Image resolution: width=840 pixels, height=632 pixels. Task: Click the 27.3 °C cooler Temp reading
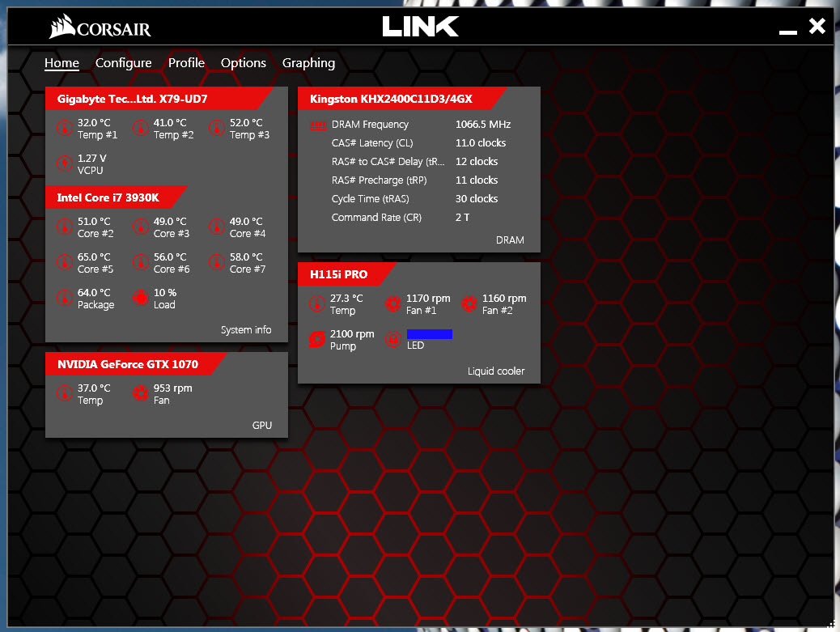346,299
